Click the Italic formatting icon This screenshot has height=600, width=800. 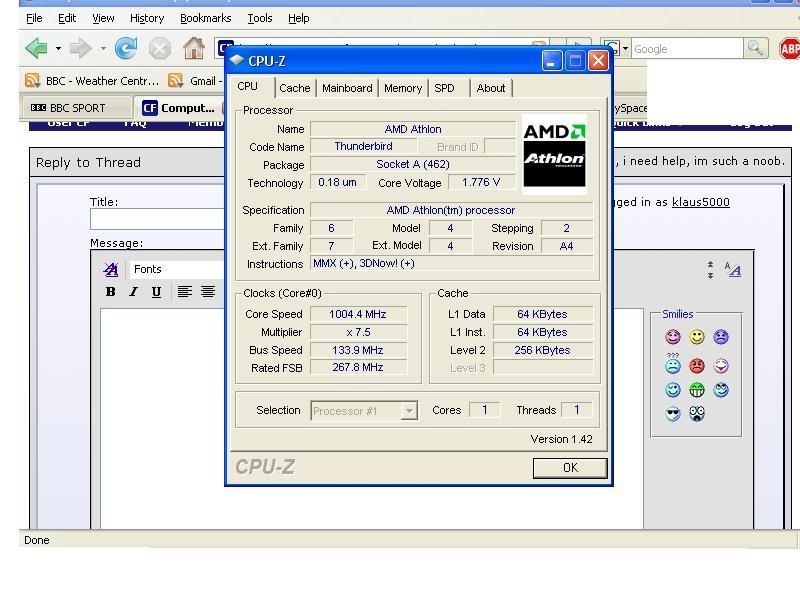pyautogui.click(x=133, y=292)
